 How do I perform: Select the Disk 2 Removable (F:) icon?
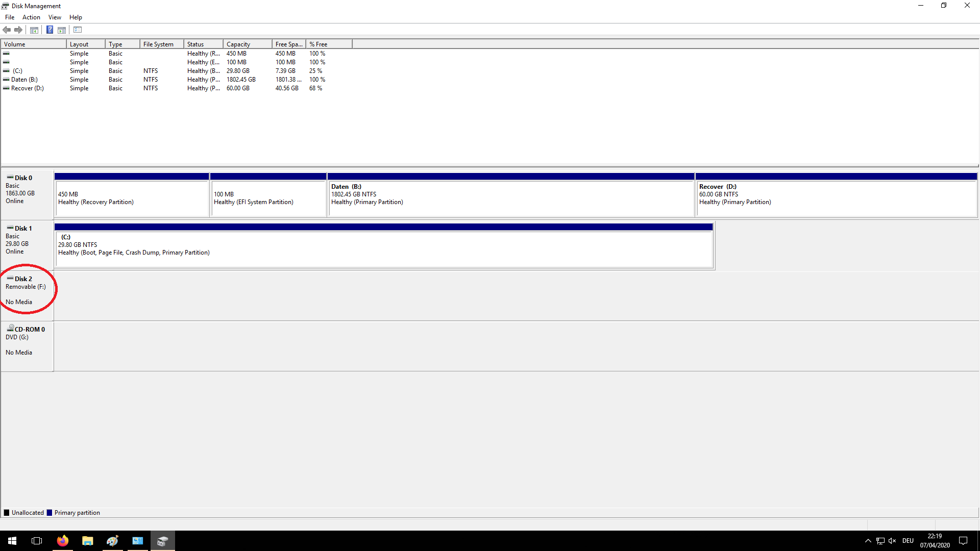10,279
